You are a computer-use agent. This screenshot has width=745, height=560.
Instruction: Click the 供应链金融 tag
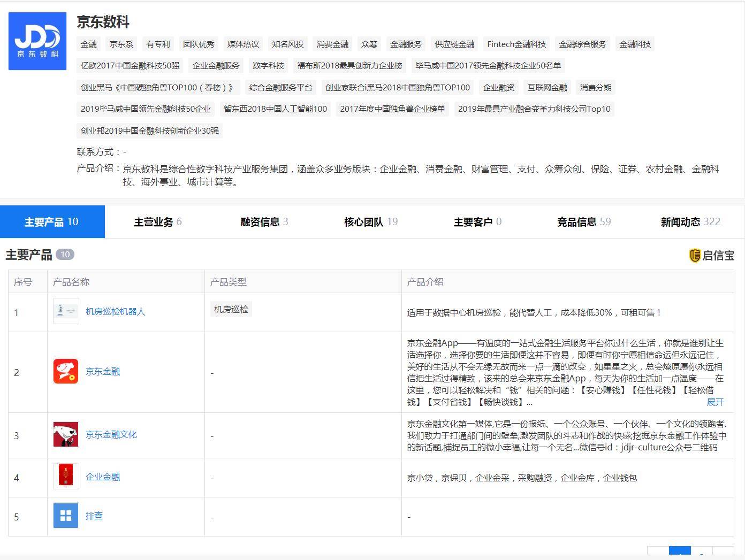coord(454,44)
